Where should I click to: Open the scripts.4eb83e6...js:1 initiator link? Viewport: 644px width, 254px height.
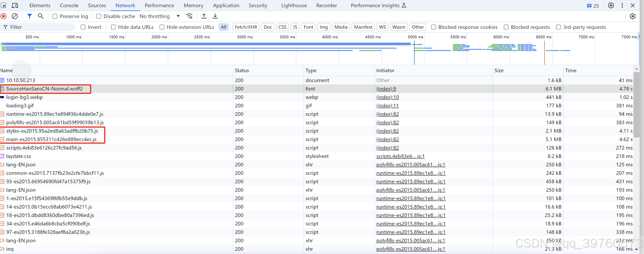[x=400, y=156]
